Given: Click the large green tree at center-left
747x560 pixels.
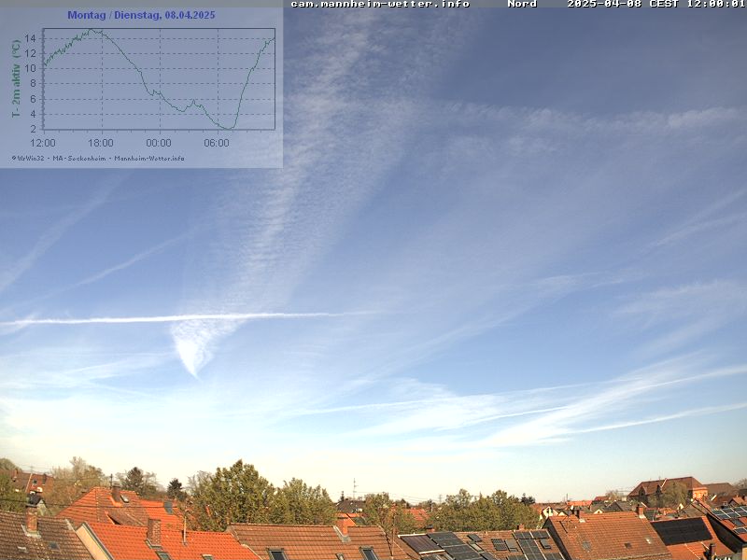Looking at the screenshot, I should tap(233, 495).
